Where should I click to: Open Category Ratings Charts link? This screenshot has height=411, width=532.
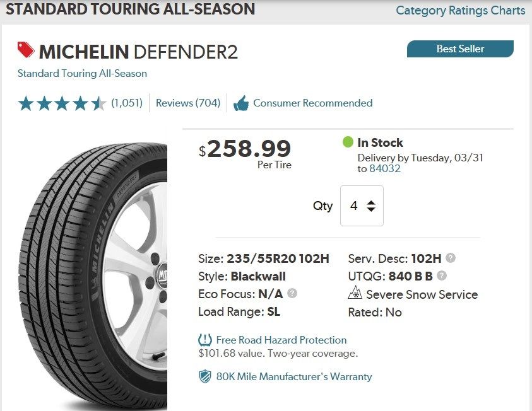(460, 10)
